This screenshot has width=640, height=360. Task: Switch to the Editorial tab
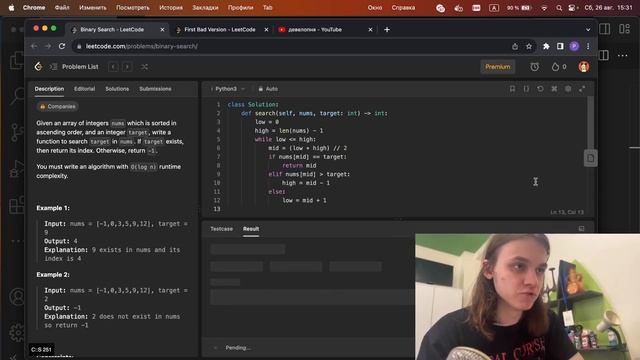[x=84, y=89]
